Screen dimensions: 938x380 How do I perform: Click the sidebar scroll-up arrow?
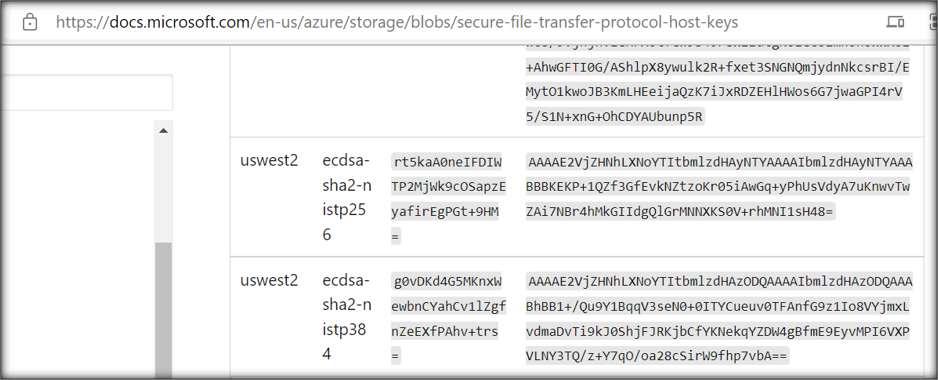point(163,130)
